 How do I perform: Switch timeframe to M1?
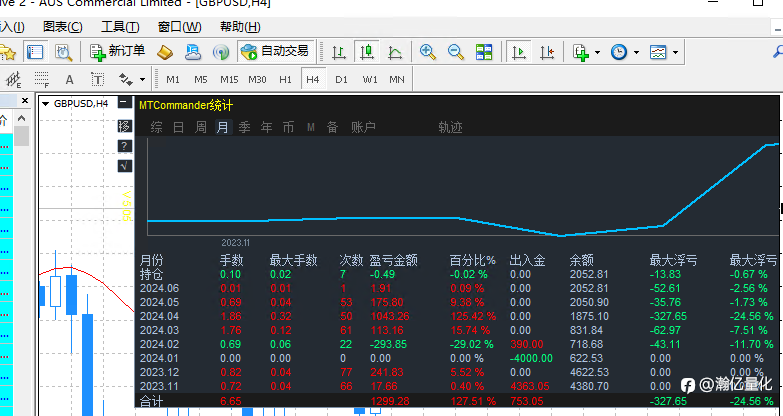(173, 79)
